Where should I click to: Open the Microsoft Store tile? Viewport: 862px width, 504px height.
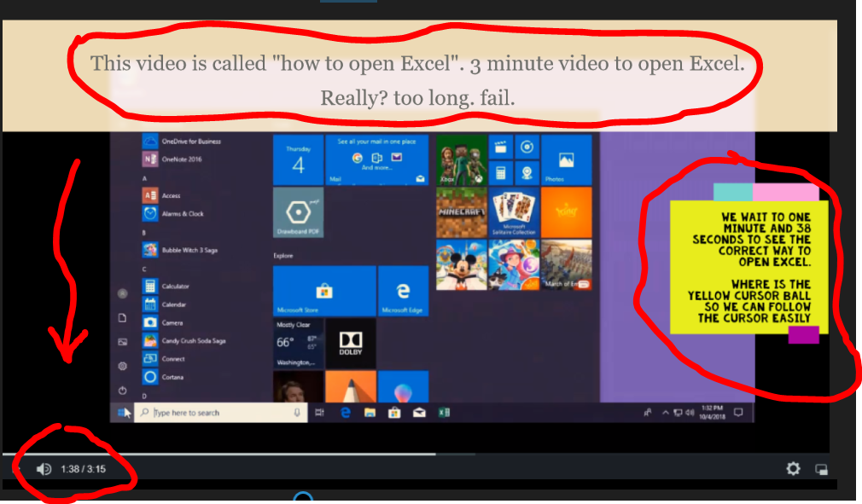[324, 291]
